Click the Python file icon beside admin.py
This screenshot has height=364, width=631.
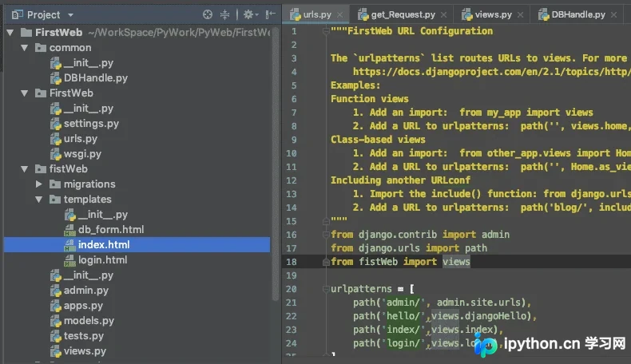(56, 291)
